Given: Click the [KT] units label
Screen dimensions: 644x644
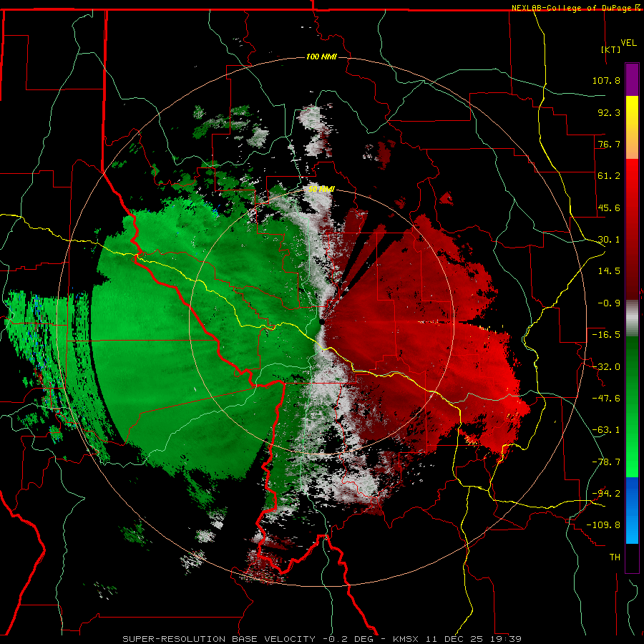Looking at the screenshot, I should pos(611,49).
